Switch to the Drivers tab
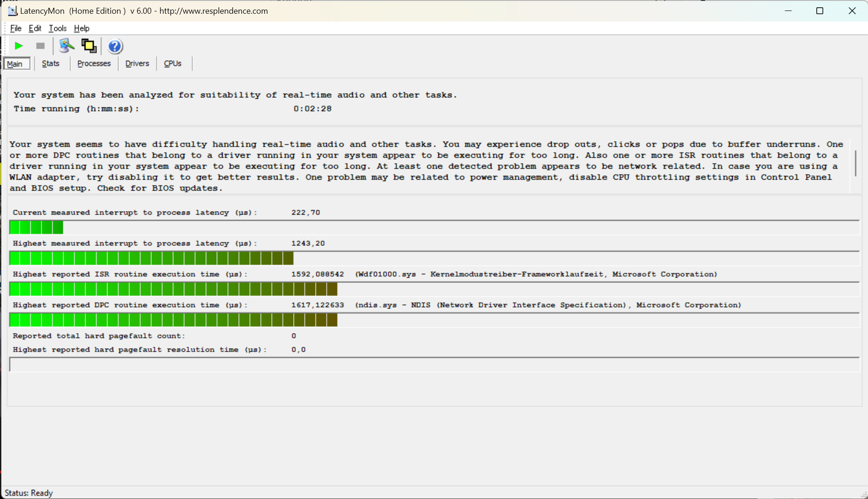This screenshot has height=499, width=868. coord(137,64)
